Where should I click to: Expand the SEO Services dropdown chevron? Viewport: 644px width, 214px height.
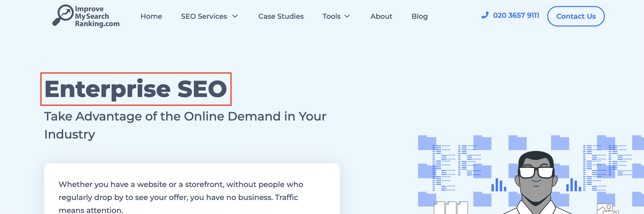point(235,16)
